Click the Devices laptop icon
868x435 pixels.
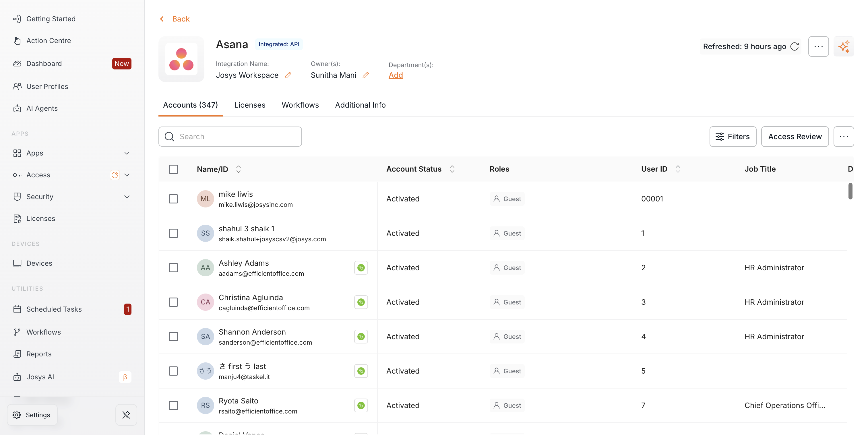(x=17, y=263)
